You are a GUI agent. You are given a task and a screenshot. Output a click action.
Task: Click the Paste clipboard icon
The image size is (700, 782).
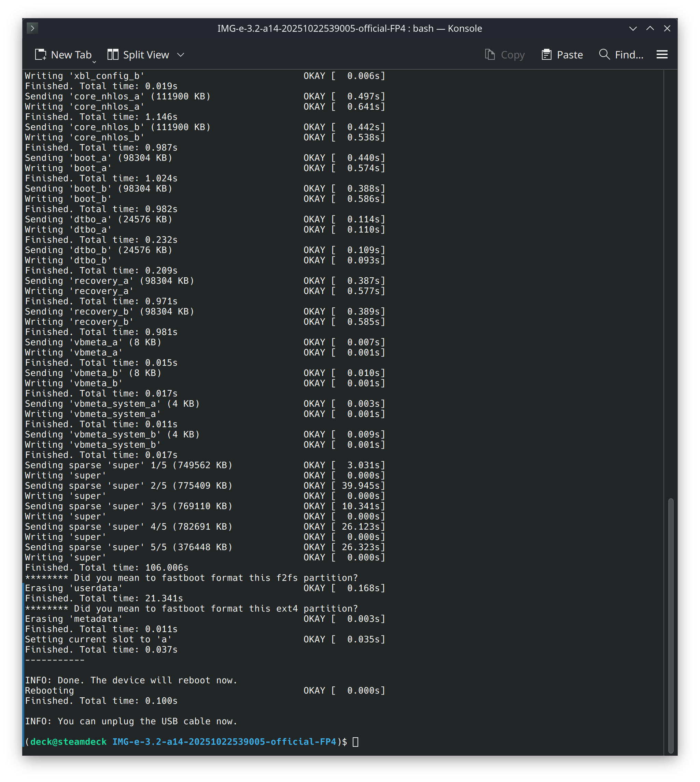click(x=546, y=55)
